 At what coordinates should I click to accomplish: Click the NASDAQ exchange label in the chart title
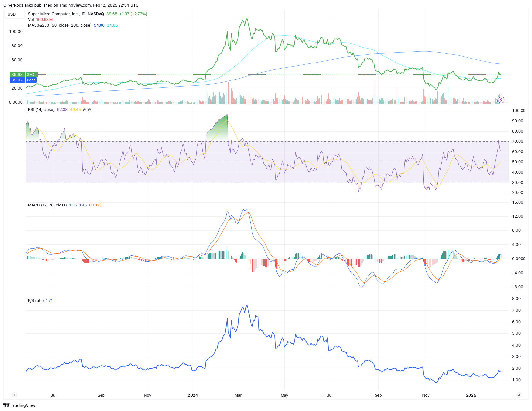point(95,14)
